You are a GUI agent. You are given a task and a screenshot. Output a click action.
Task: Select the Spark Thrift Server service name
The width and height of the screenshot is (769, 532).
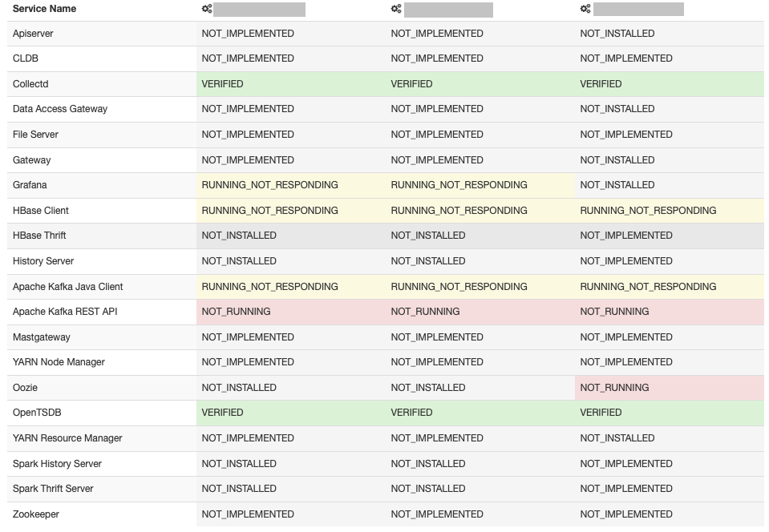point(53,489)
